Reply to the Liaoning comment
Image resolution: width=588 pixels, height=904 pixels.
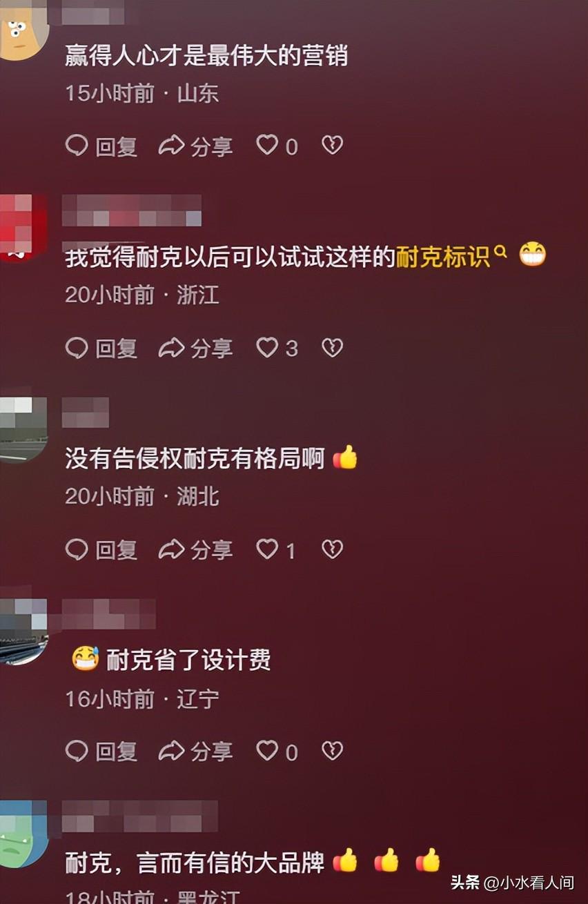(101, 751)
